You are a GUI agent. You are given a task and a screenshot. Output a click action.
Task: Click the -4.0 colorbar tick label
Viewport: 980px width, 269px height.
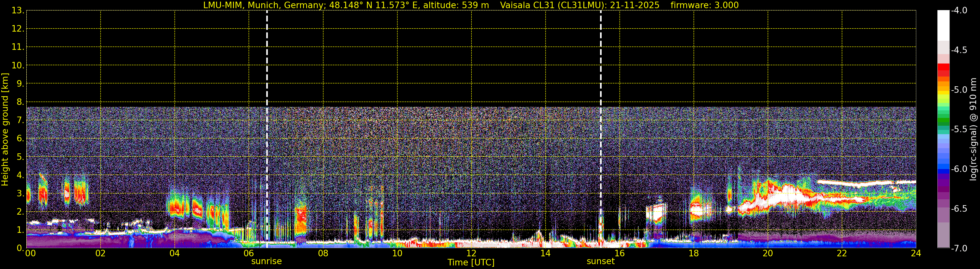coord(959,11)
